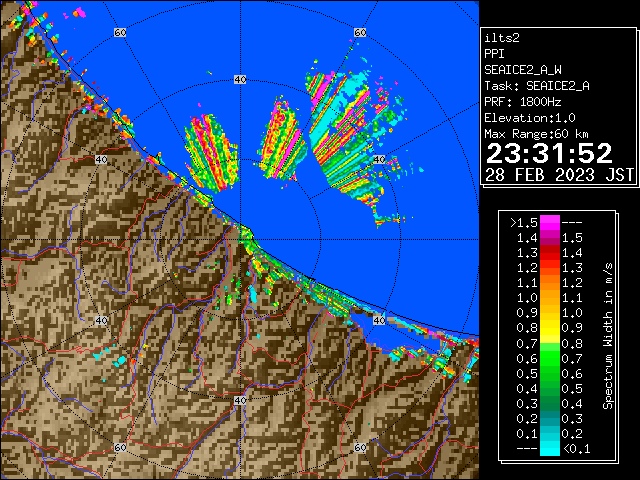Click the 60 km ring label southeast of radar

pyautogui.click(x=360, y=447)
